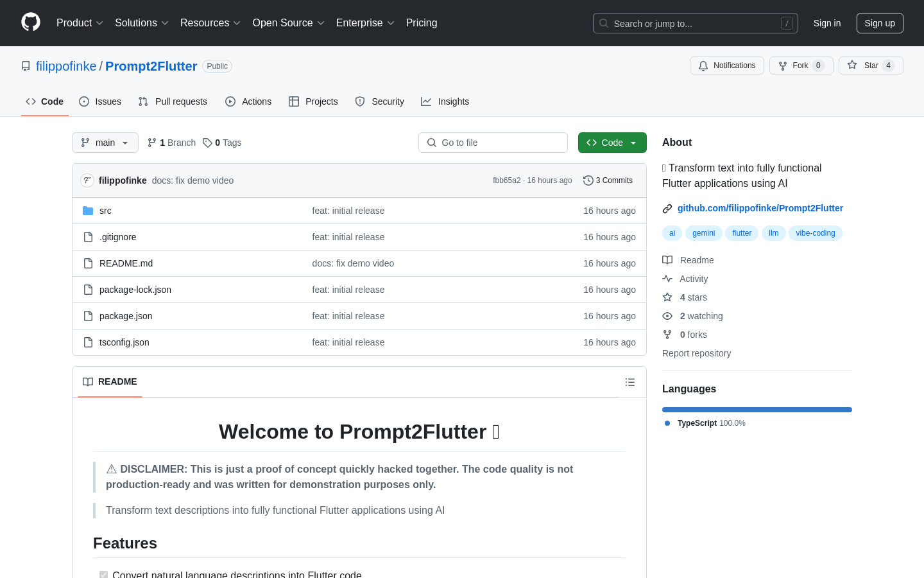Click the README book icon in file header
This screenshot has height=578, width=924.
[88, 381]
